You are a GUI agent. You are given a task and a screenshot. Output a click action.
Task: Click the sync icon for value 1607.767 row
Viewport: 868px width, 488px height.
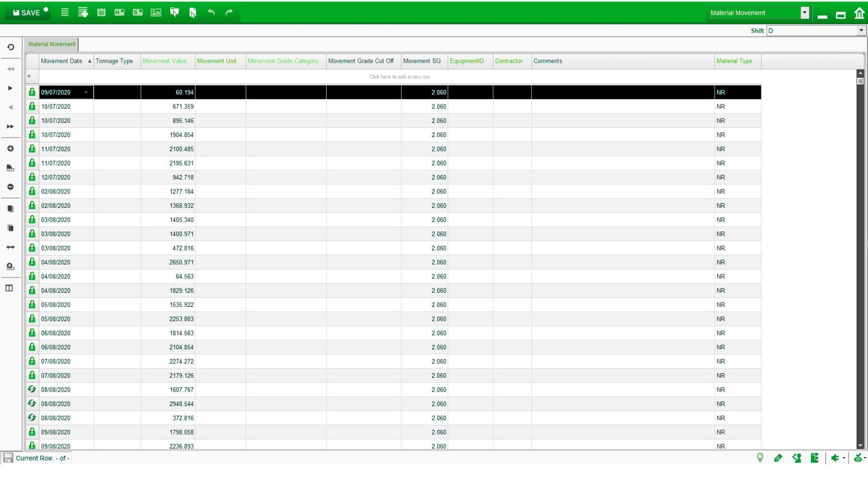tap(32, 389)
